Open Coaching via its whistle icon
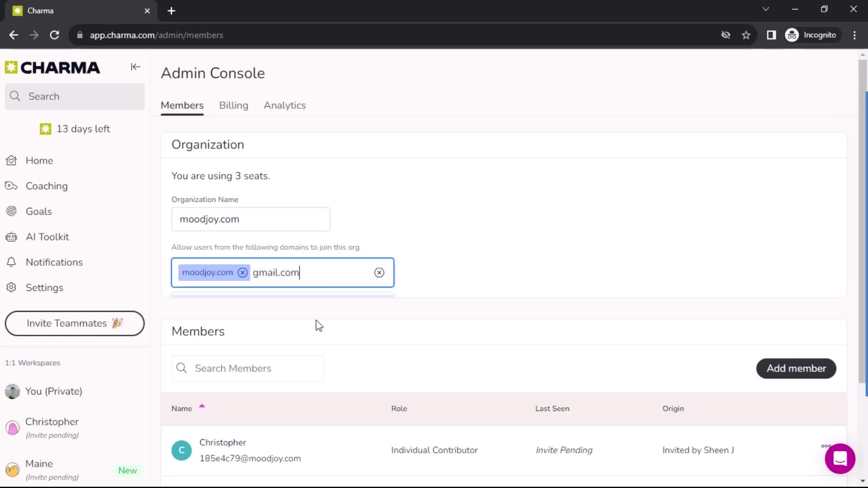The height and width of the screenshot is (488, 868). (11, 186)
